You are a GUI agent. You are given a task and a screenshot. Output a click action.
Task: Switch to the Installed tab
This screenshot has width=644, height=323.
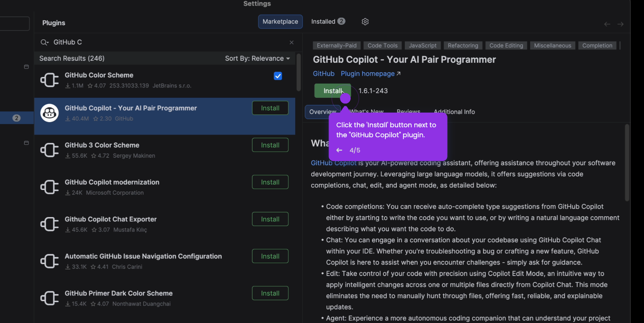pyautogui.click(x=328, y=21)
